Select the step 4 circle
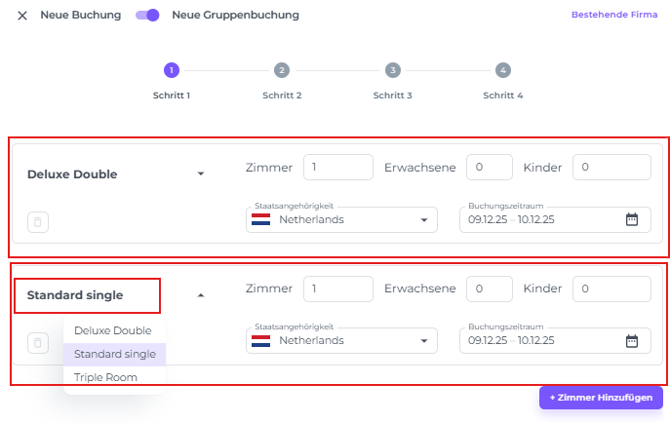This screenshot has height=423, width=670. click(x=503, y=70)
